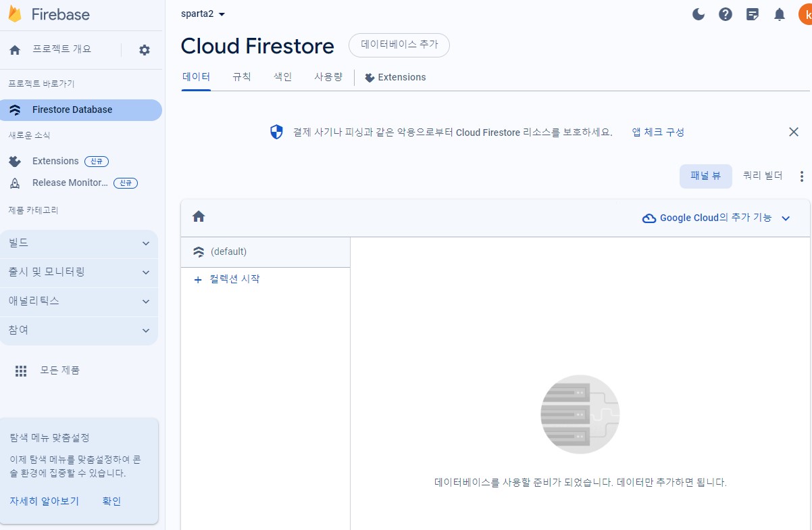Screen dimensions: 812x530
Task: Click 자세히 알아보기 link
Action: (44, 501)
